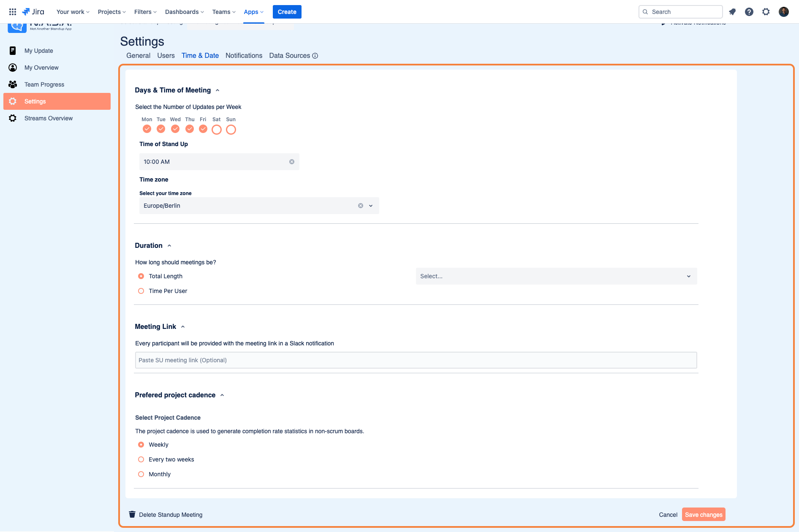Click into the SU meeting link field
Viewport: 799px width, 532px height.
(416, 360)
